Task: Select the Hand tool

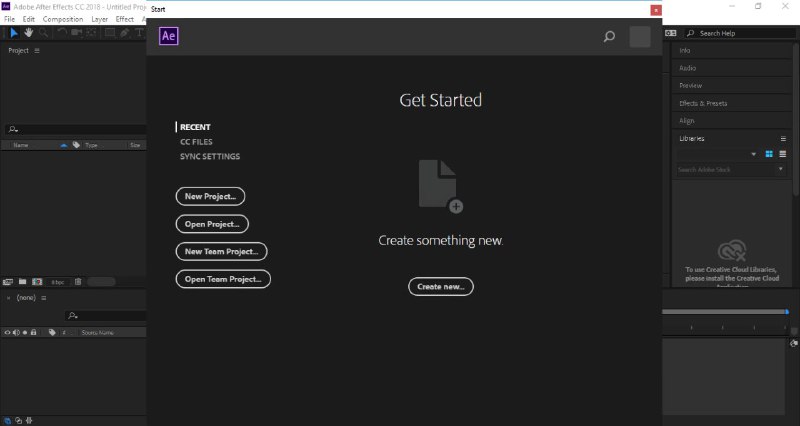Action: click(x=29, y=33)
